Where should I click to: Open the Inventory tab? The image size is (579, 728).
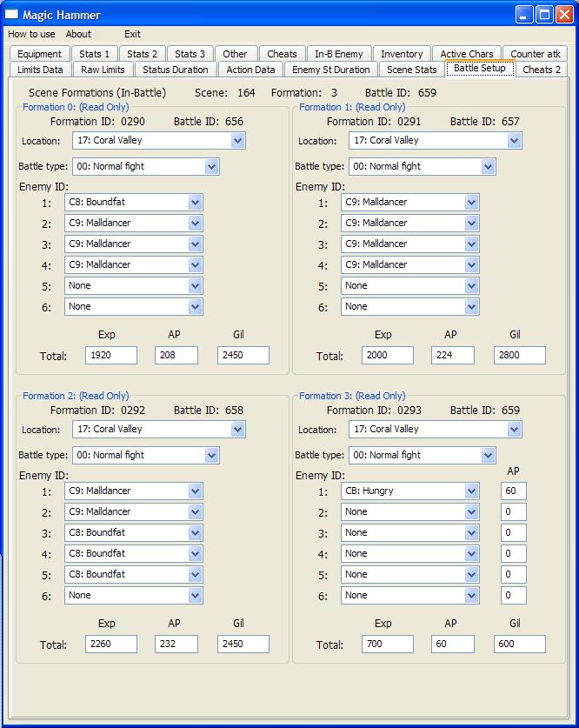(402, 54)
